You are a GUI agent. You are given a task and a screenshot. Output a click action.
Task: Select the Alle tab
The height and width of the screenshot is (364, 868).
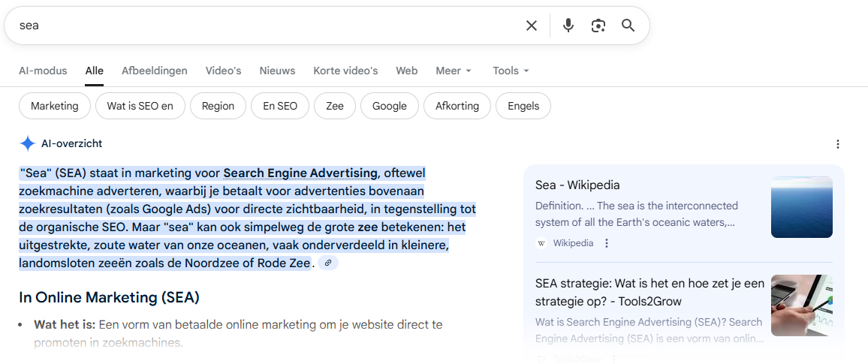tap(94, 71)
